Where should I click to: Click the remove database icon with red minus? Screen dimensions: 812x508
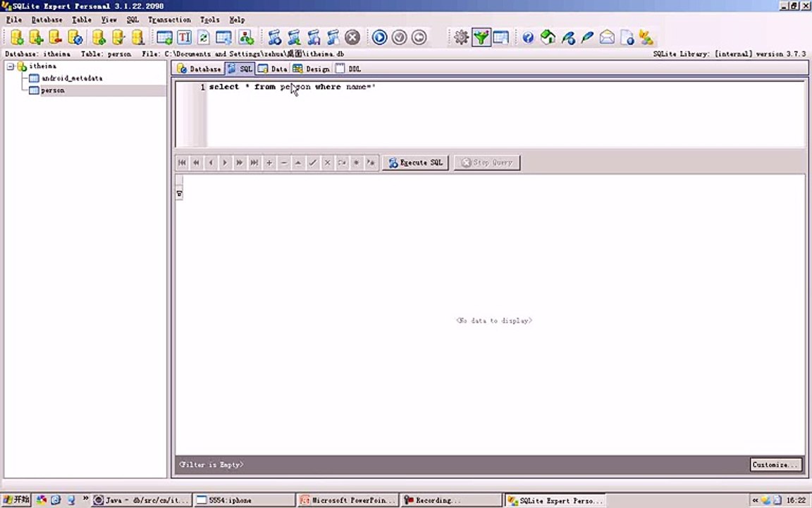tap(55, 37)
